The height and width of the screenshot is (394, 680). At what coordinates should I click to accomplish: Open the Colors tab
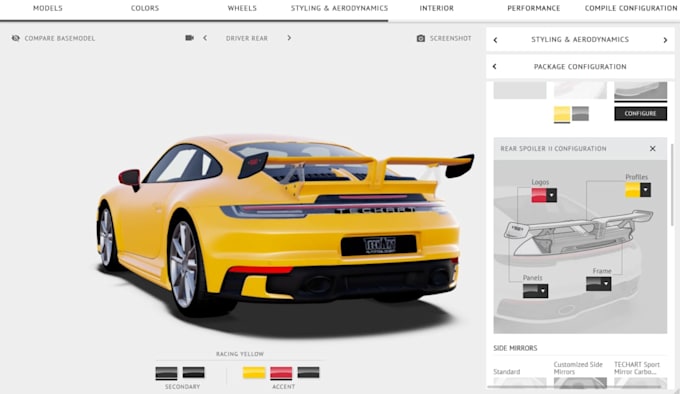coord(145,8)
